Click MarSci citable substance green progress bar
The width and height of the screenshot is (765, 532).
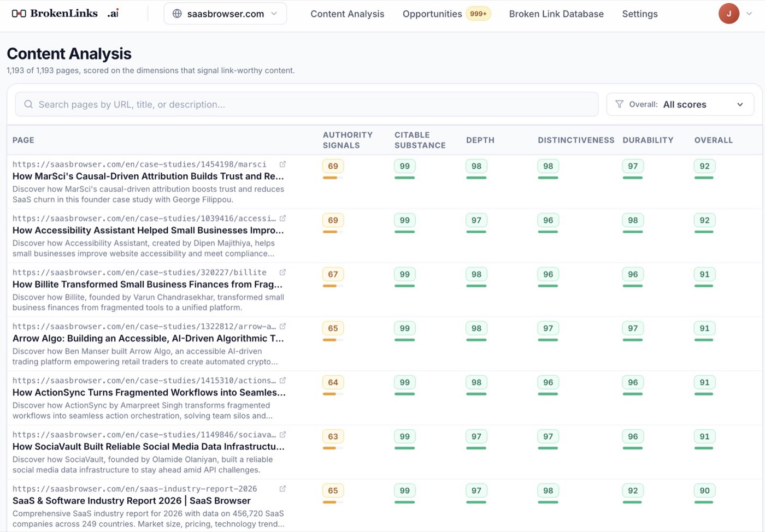point(404,178)
